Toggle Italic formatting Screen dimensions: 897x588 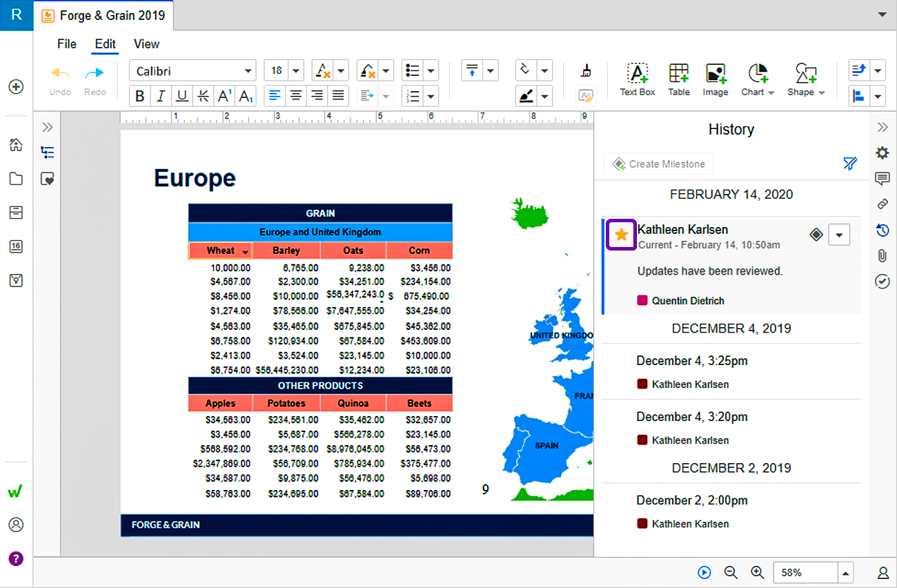coord(161,96)
